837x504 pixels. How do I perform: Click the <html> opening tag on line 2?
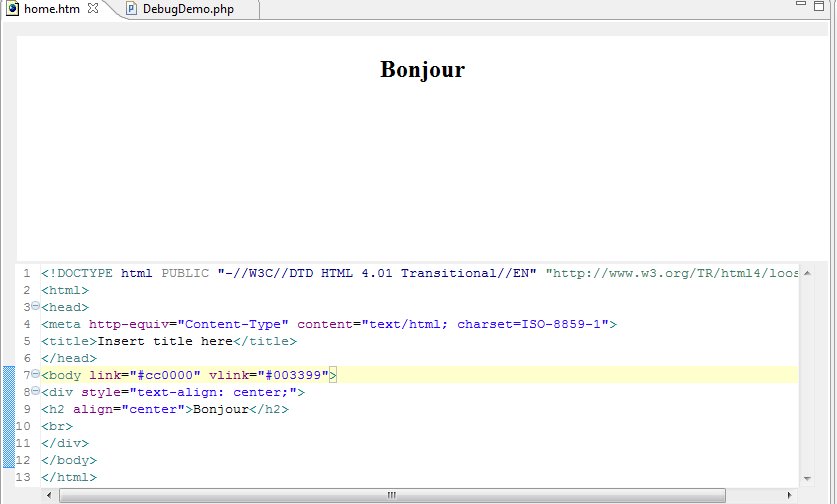(65, 290)
